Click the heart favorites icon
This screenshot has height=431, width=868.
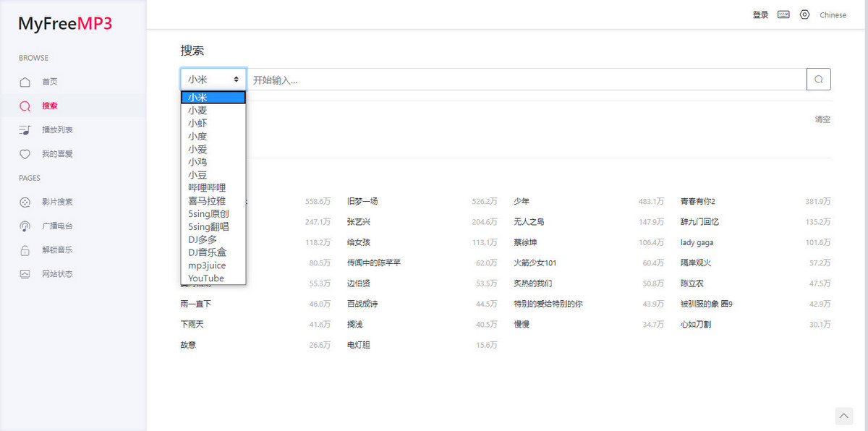[x=25, y=154]
